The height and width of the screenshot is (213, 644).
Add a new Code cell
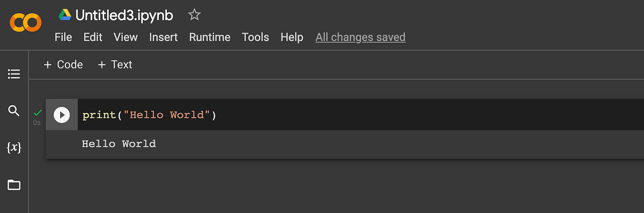coord(63,65)
